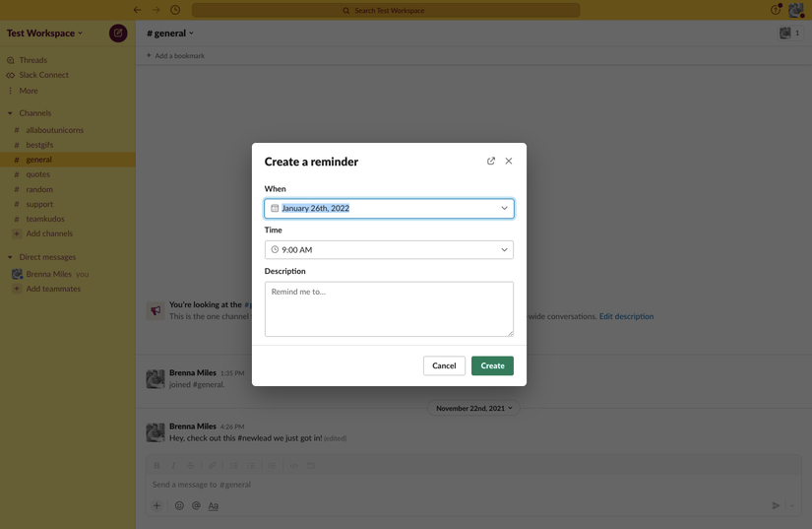The height and width of the screenshot is (529, 812).
Task: Open the history clock icon
Action: [175, 10]
